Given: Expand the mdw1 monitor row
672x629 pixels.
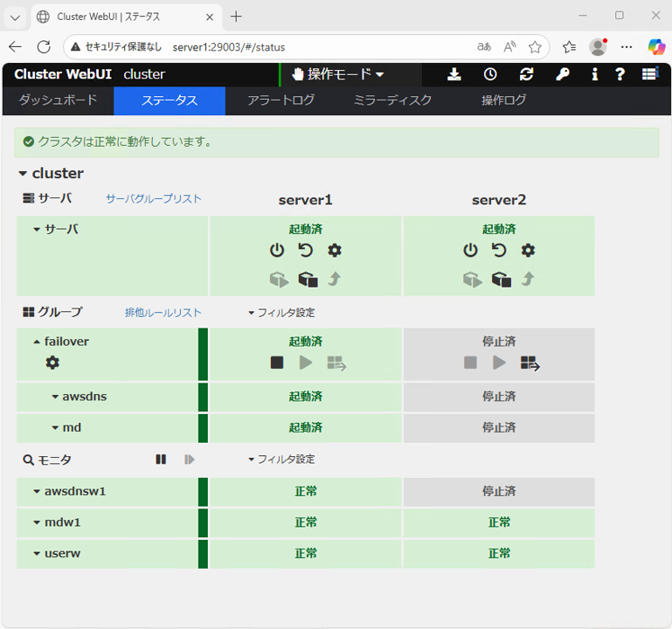Looking at the screenshot, I should coord(38,522).
